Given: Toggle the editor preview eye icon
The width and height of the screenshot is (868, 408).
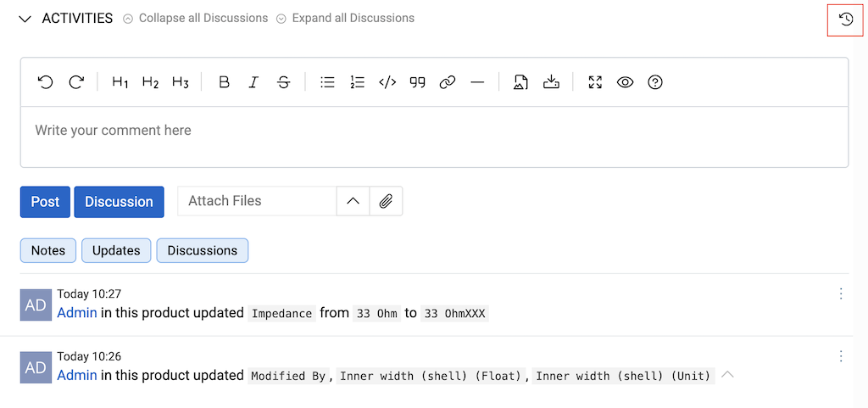Looking at the screenshot, I should 626,82.
